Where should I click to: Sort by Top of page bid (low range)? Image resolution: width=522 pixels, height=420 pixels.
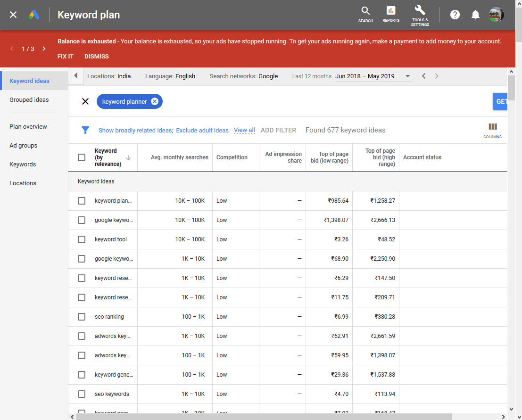coord(330,157)
